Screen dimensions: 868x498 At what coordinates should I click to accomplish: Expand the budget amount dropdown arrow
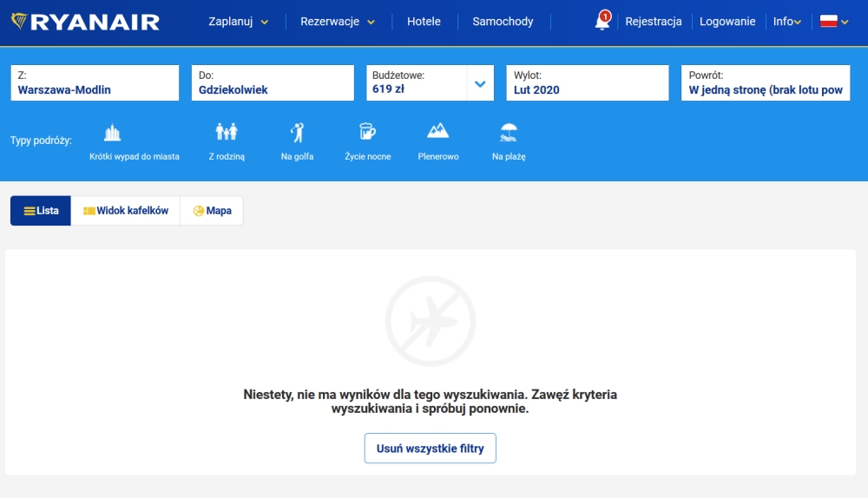480,83
